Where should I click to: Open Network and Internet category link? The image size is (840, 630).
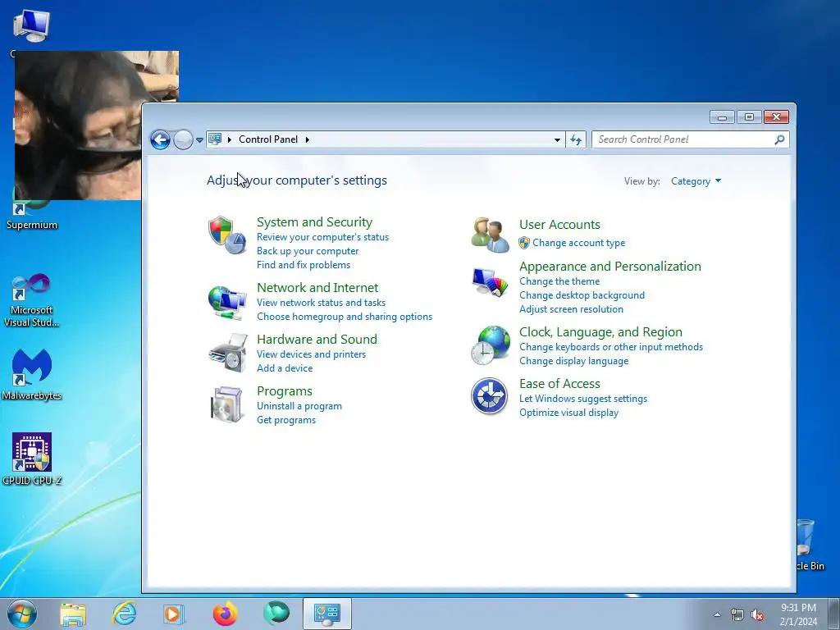[317, 288]
